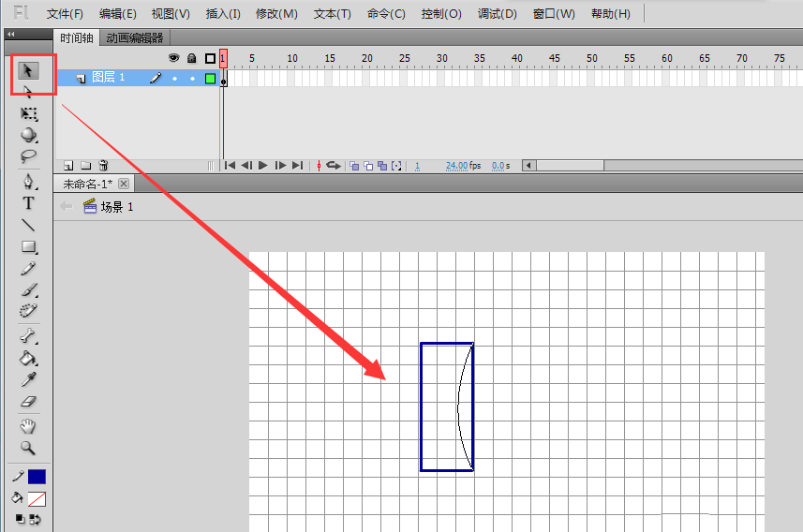Collapse the tools panel double arrows
This screenshot has height=532, width=803.
(x=10, y=35)
